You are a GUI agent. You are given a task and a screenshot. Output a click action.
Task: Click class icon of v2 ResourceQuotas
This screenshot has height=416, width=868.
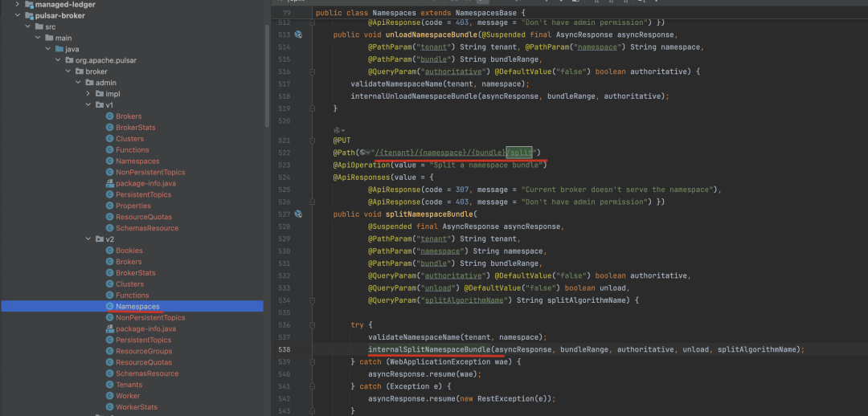(x=109, y=362)
